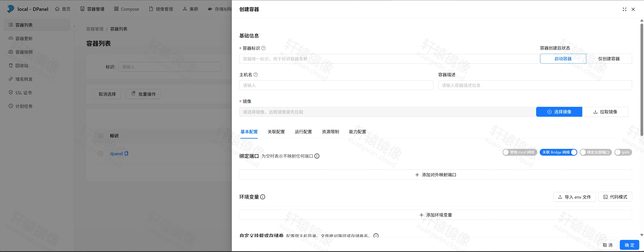Click the info icon beside 环境变量
Viewport: 644px width, 252px height.
[263, 197]
